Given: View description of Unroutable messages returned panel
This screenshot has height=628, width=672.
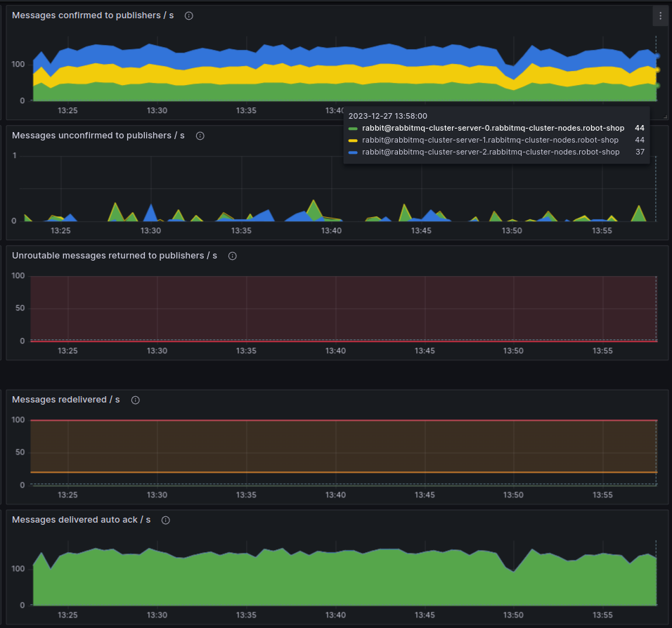Looking at the screenshot, I should pyautogui.click(x=232, y=256).
